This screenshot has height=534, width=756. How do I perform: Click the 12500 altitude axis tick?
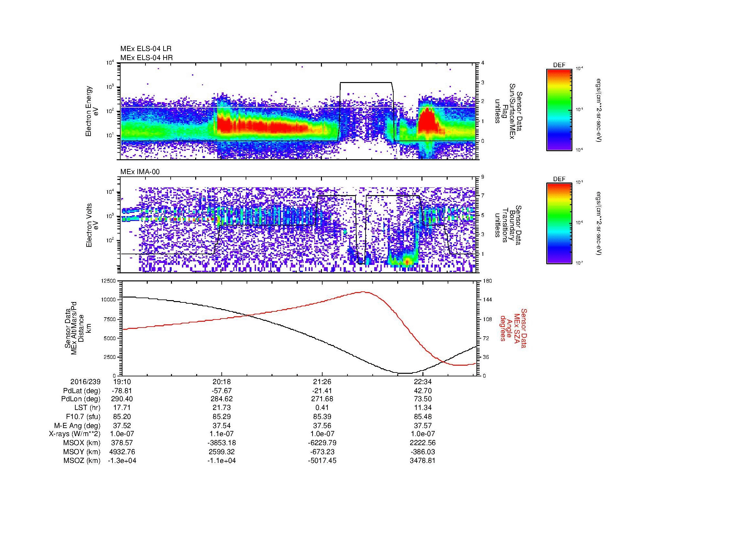pos(108,281)
